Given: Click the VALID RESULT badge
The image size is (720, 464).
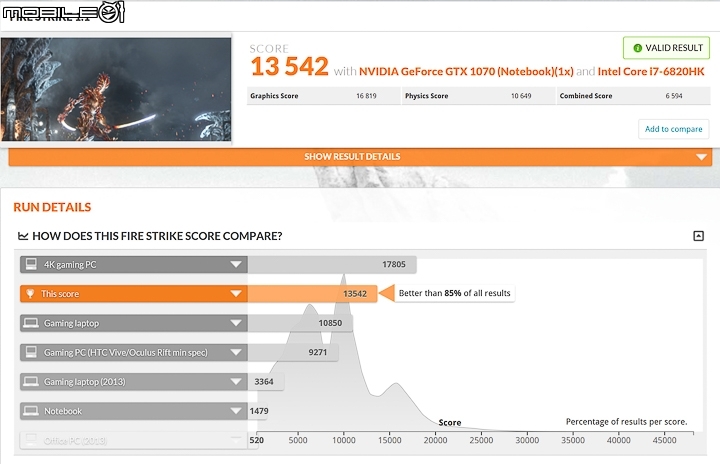Looking at the screenshot, I should (x=666, y=48).
